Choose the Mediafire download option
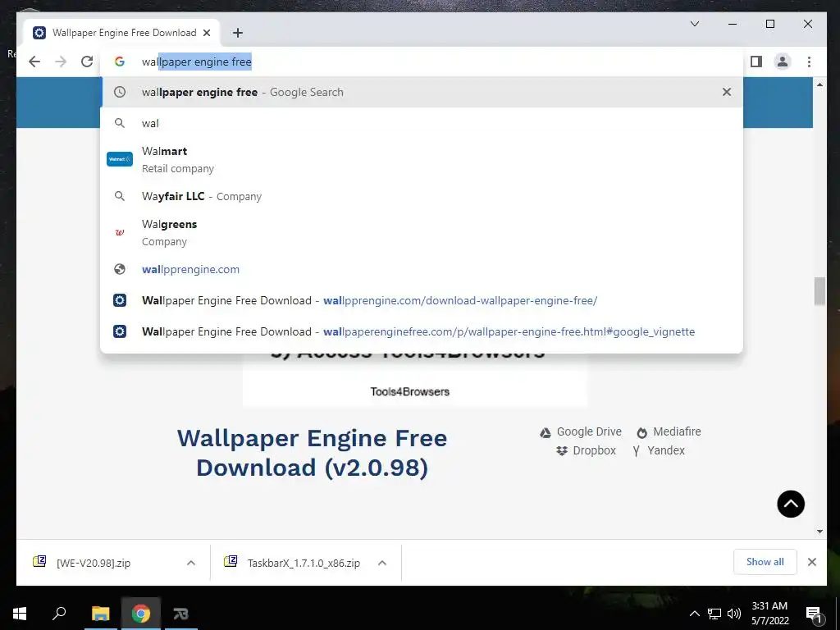Image resolution: width=840 pixels, height=630 pixels. [669, 431]
